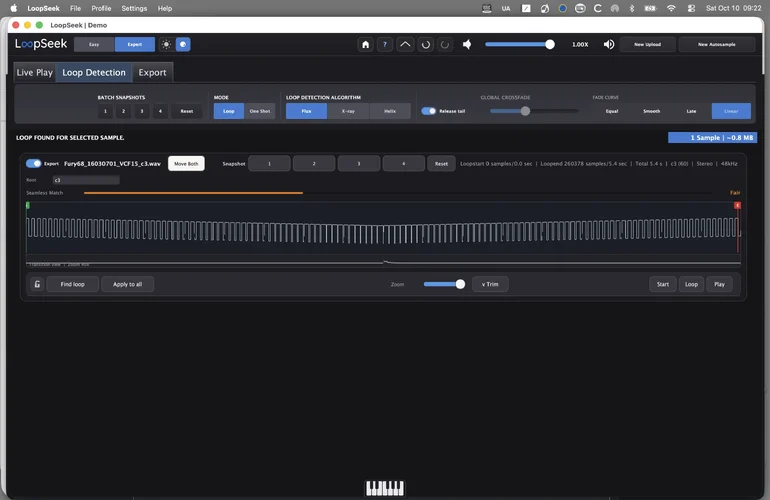Click the Find loop button
770x500 pixels.
(73, 284)
